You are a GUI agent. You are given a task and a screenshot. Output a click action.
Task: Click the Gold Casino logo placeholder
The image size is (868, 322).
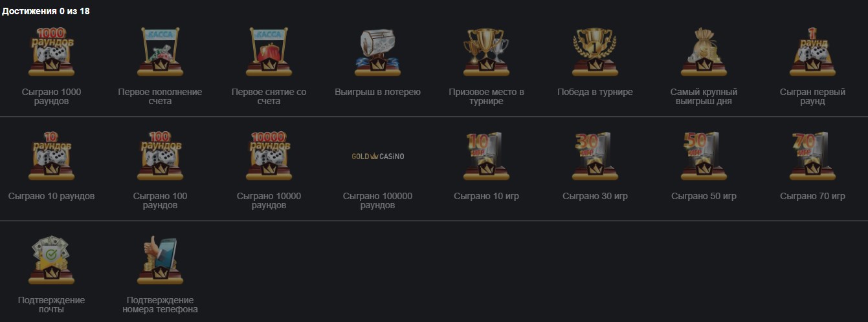pyautogui.click(x=377, y=156)
